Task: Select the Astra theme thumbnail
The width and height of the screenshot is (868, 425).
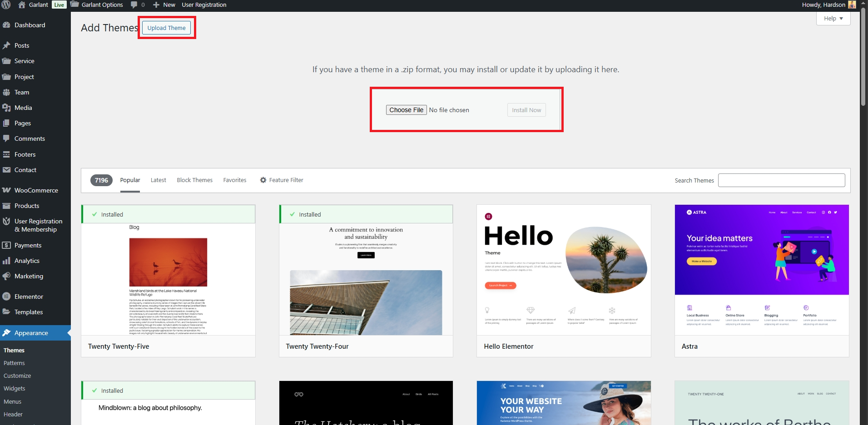Action: (762, 270)
